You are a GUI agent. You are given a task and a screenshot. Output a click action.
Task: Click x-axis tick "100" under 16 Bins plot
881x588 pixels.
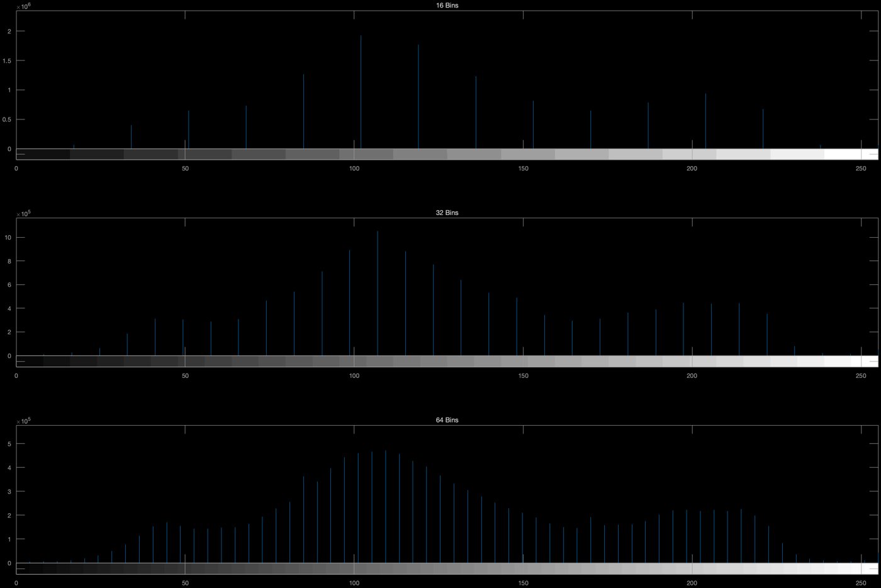coord(354,169)
